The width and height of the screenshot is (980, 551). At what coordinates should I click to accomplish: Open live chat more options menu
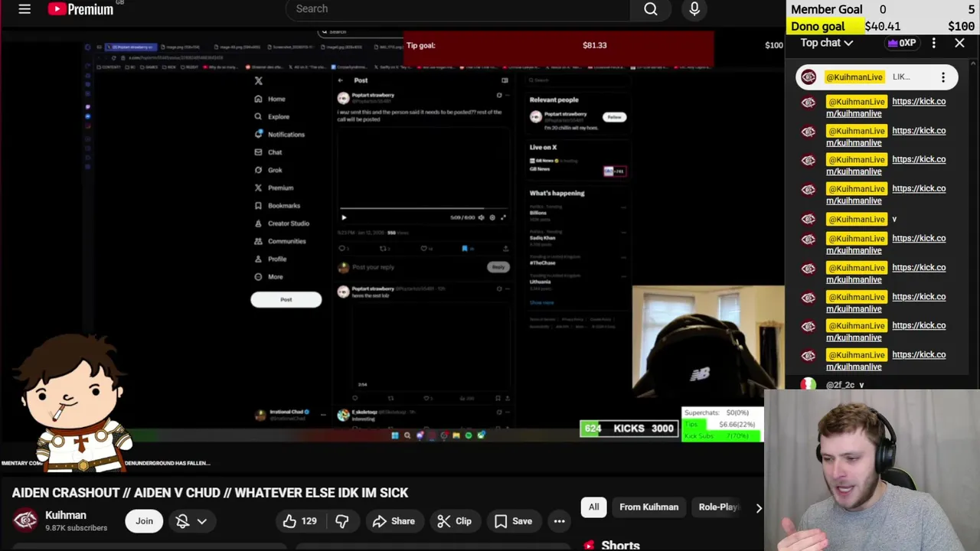point(933,43)
